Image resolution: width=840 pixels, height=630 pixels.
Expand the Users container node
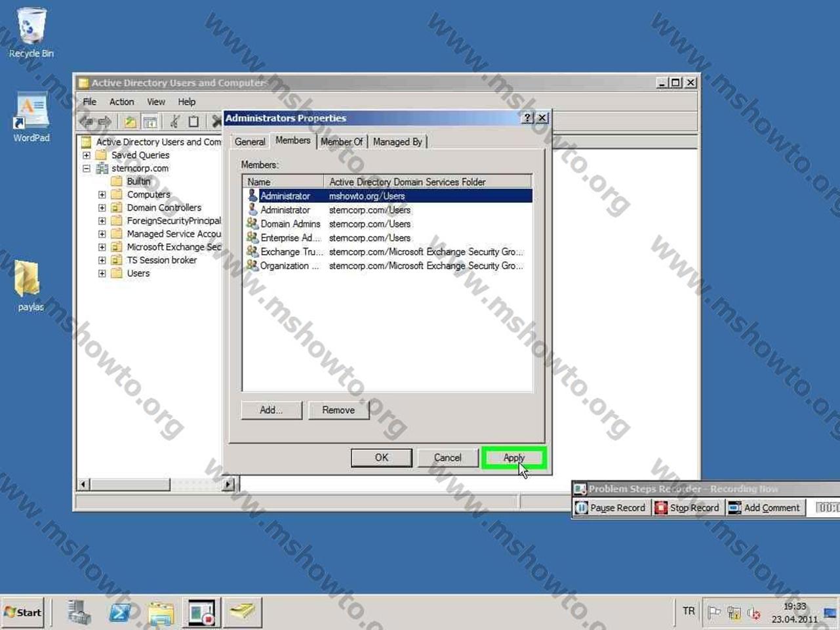pos(102,274)
